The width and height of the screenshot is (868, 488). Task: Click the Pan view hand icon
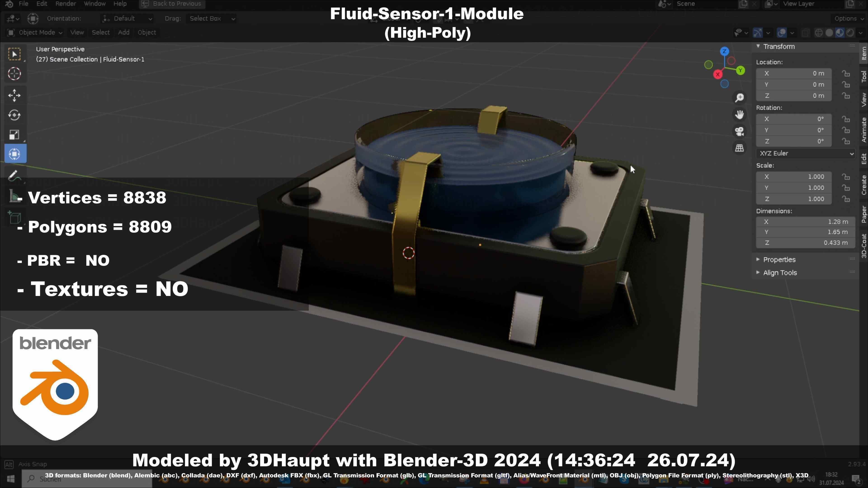(740, 115)
